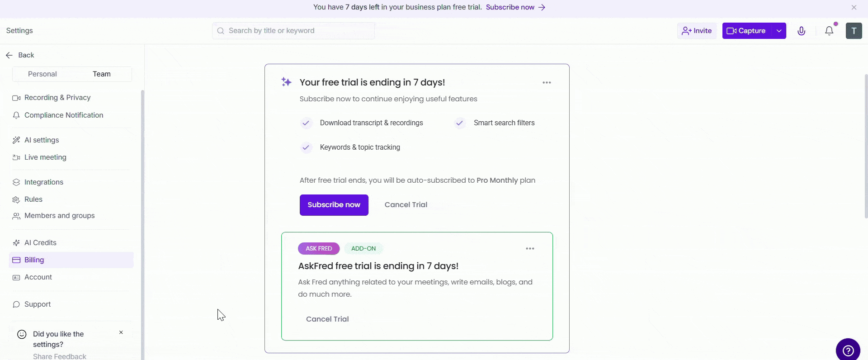Viewport: 868px width, 360px height.
Task: Go to Integrations settings
Action: point(43,182)
